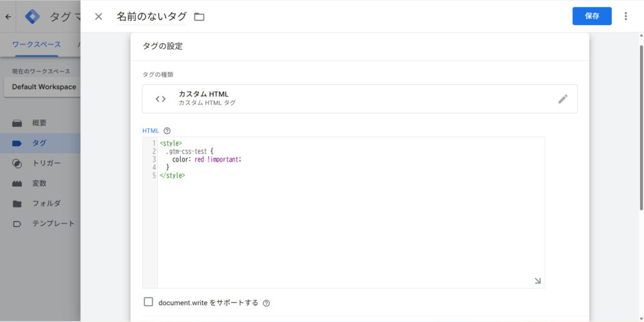Click the help icon beside HTML label
This screenshot has width=644, height=322.
coord(167,131)
